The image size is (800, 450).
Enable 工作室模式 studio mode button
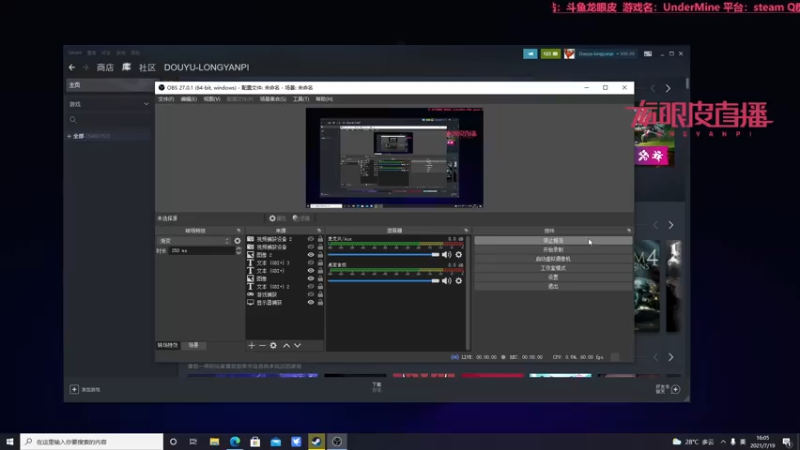(553, 268)
